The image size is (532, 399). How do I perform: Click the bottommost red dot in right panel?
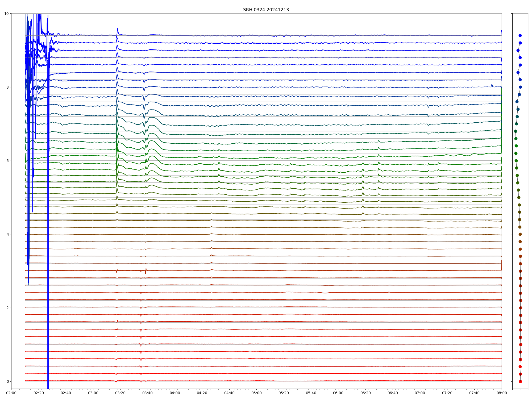pyautogui.click(x=520, y=381)
